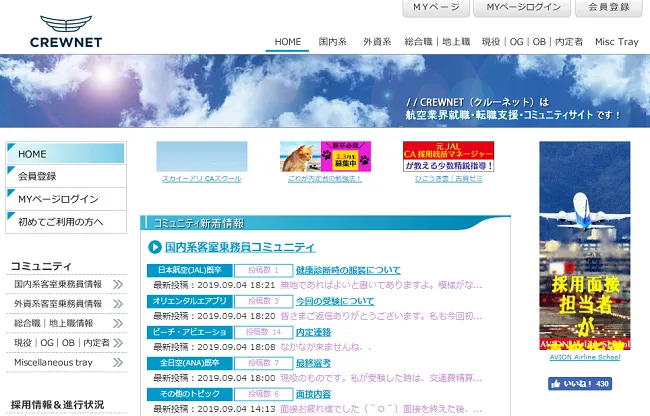Screen dimensions: 650x416
Task: Click the 元JAL CA採用統括マネージャー banner
Action: point(449,157)
